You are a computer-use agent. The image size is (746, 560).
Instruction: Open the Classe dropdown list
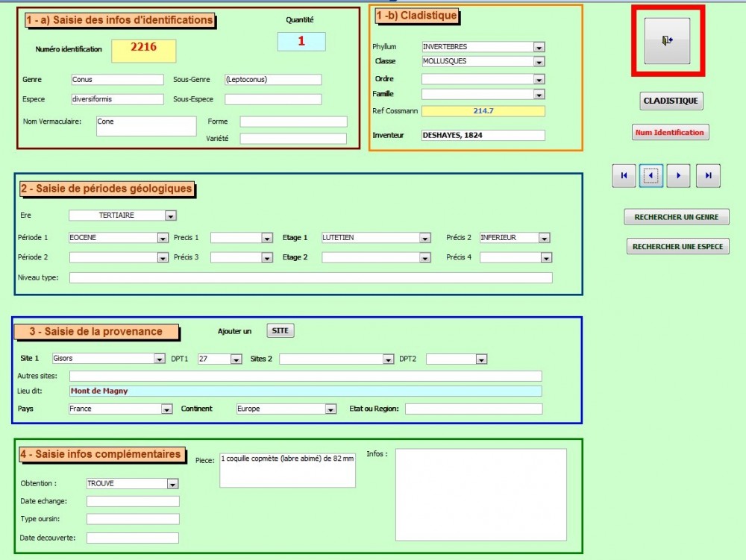click(x=539, y=62)
